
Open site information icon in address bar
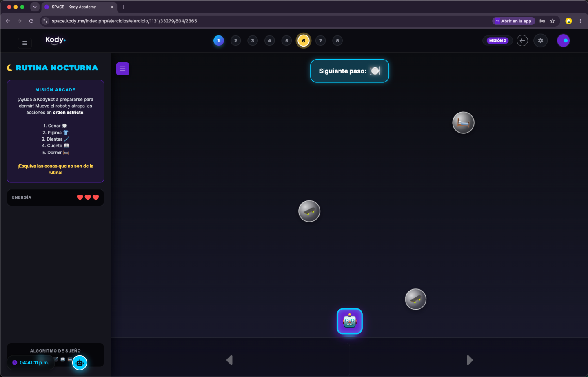click(x=45, y=21)
